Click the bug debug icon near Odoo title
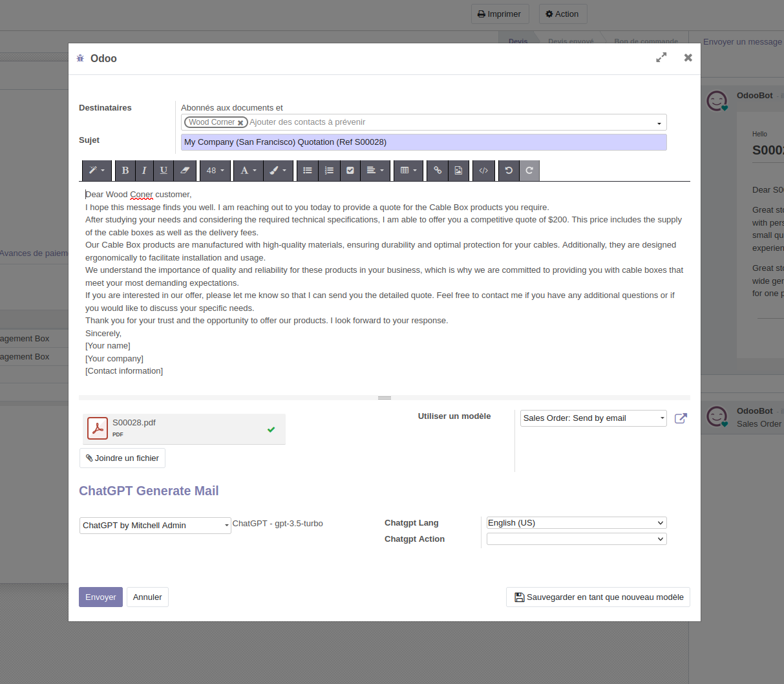This screenshot has width=784, height=684. tap(80, 58)
